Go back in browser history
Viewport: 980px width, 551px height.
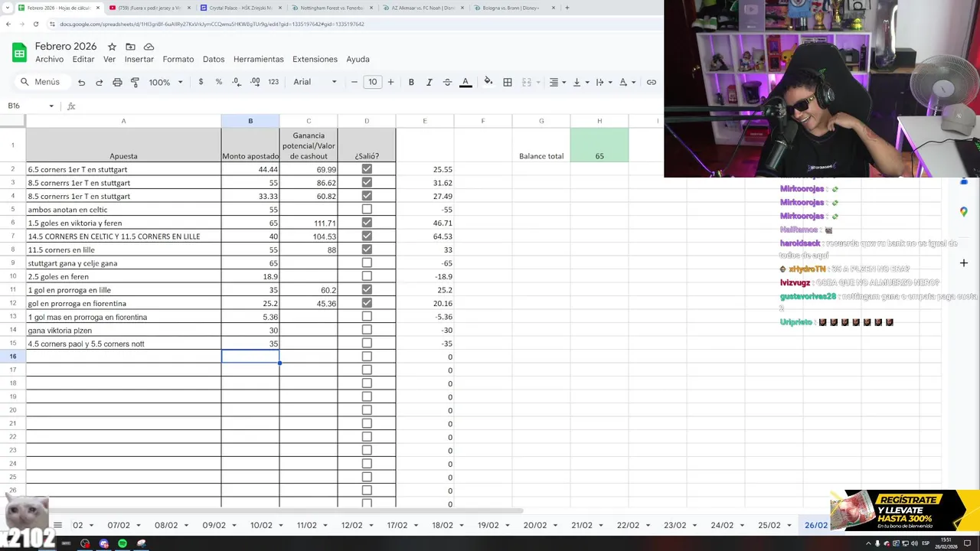click(x=8, y=24)
